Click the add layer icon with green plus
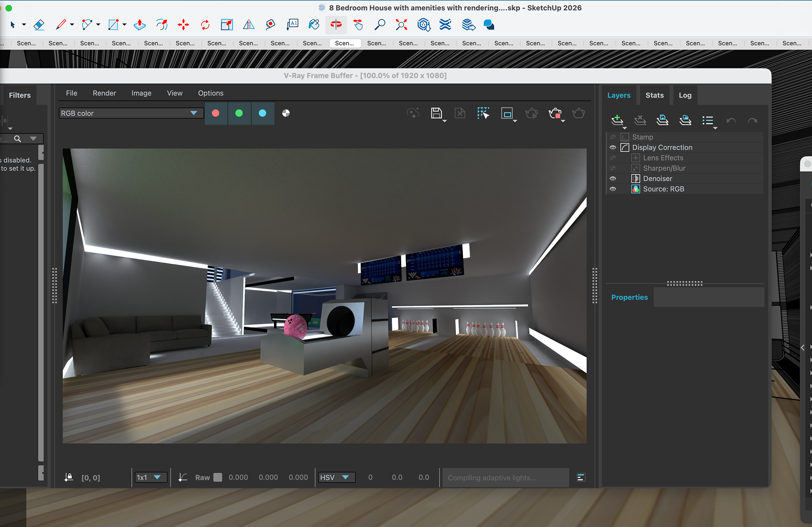 point(617,120)
